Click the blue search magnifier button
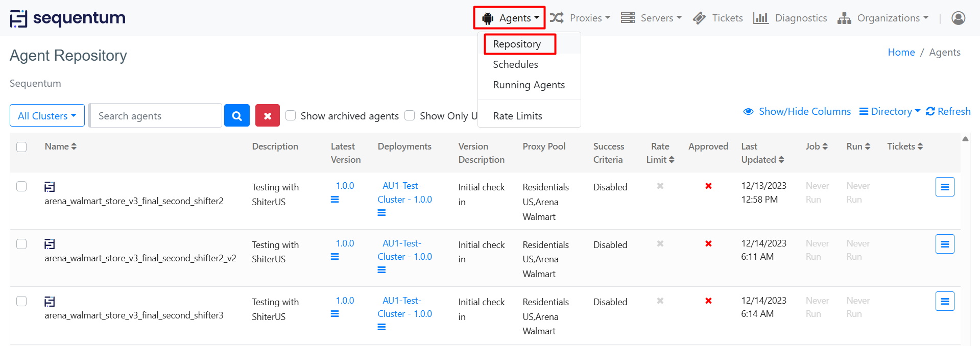Image resolution: width=980 pixels, height=346 pixels. pos(236,116)
